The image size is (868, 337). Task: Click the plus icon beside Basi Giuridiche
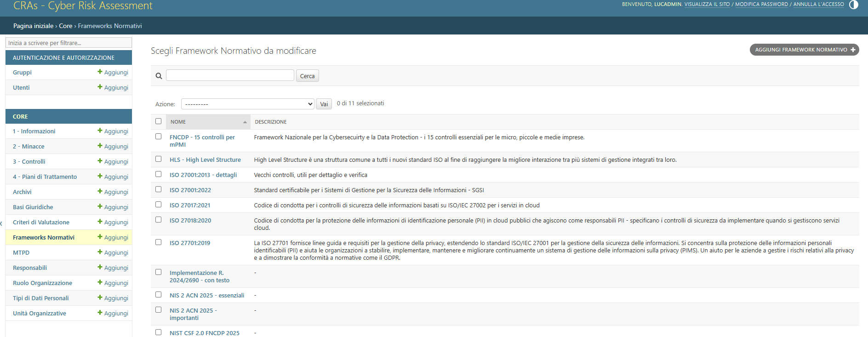[x=100, y=206]
